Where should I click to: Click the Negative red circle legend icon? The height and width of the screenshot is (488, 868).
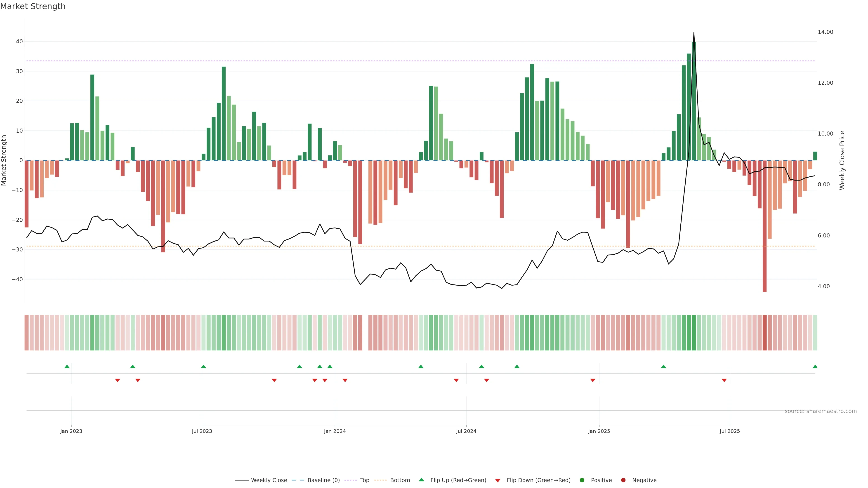tap(623, 480)
